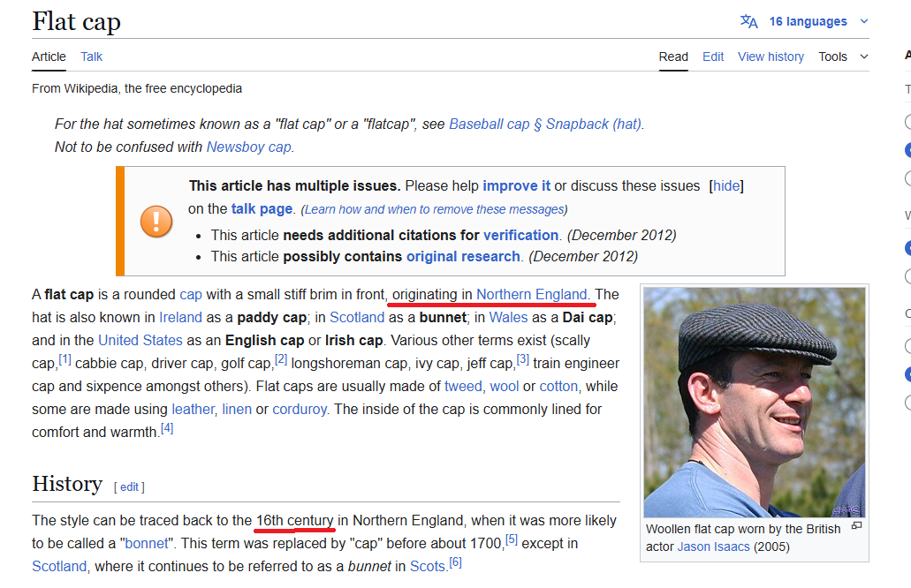This screenshot has height=588, width=911.
Task: Open the original research link
Action: [463, 257]
